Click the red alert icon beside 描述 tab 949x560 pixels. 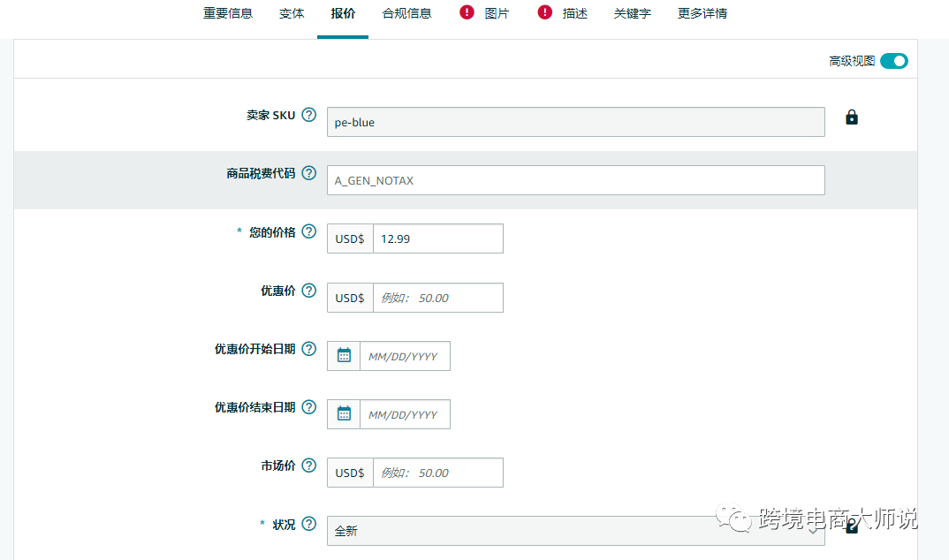point(545,12)
